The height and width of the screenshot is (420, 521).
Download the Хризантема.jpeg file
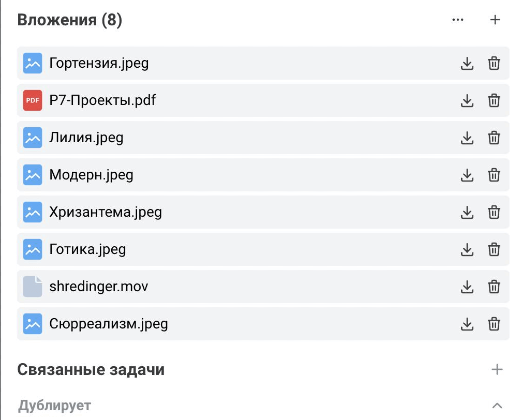(467, 212)
